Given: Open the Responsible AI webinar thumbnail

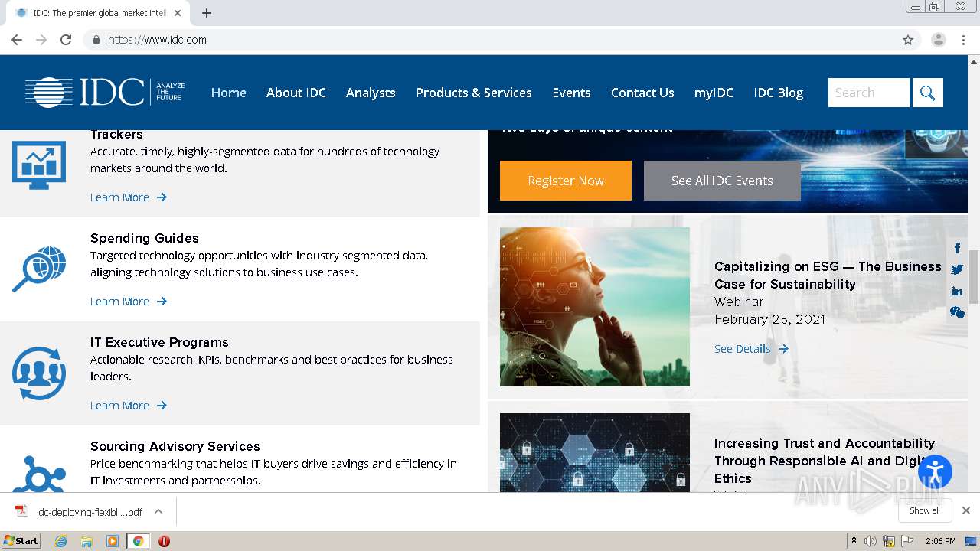Looking at the screenshot, I should [x=595, y=452].
